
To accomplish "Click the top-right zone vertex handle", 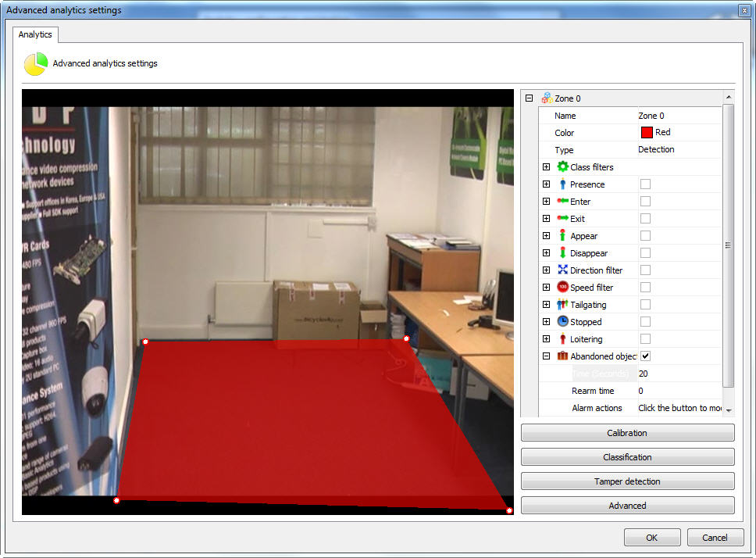I will coord(406,338).
